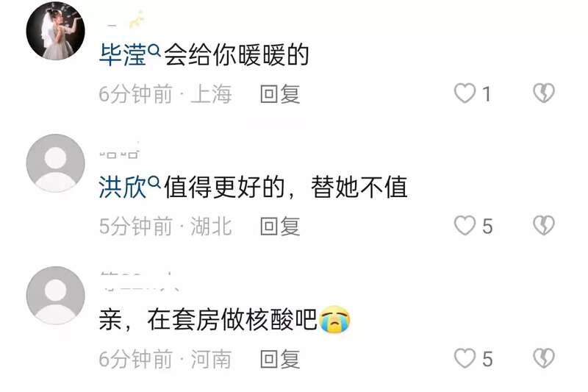Open username above the 值得更好的 comment
The image size is (588, 392).
click(x=119, y=154)
